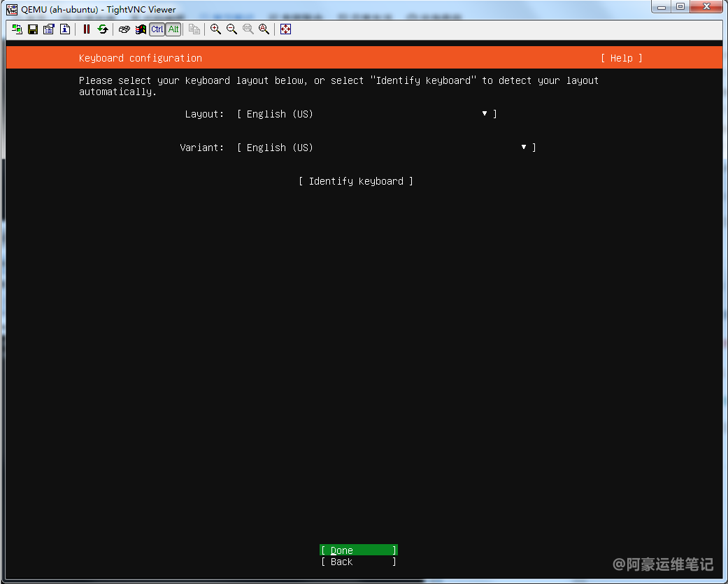The image size is (728, 584).
Task: Click the zoom in magnifier icon
Action: (x=215, y=29)
